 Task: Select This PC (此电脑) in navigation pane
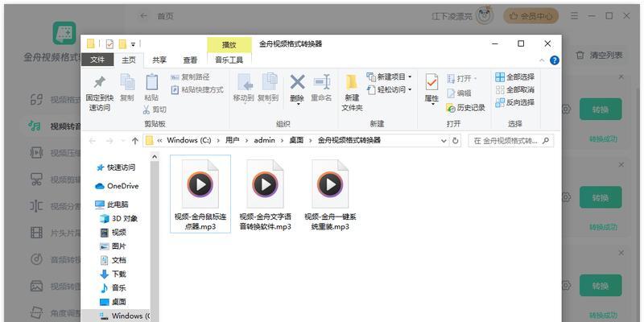tap(112, 204)
